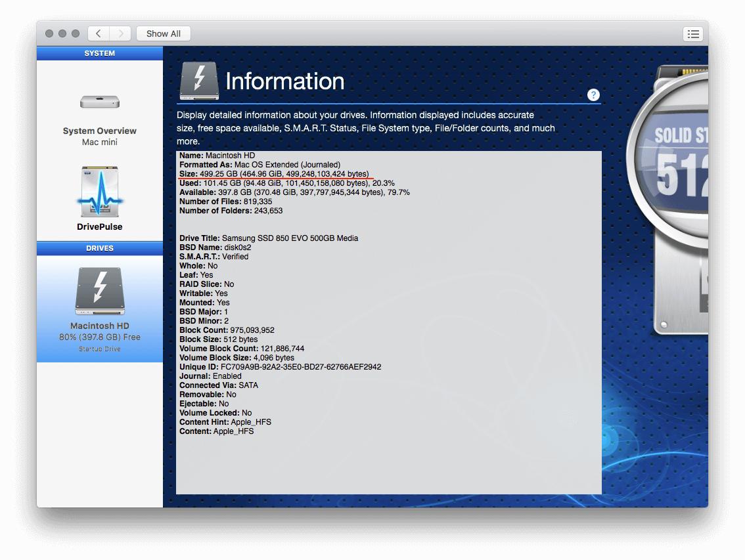Viewport: 745px width, 560px height.
Task: Click the Information lightning bolt header icon
Action: point(198,80)
